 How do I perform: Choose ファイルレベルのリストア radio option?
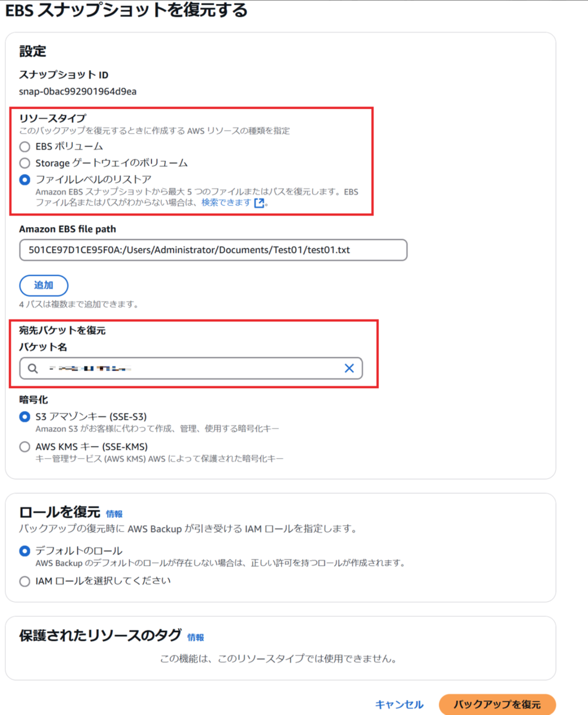tap(24, 179)
